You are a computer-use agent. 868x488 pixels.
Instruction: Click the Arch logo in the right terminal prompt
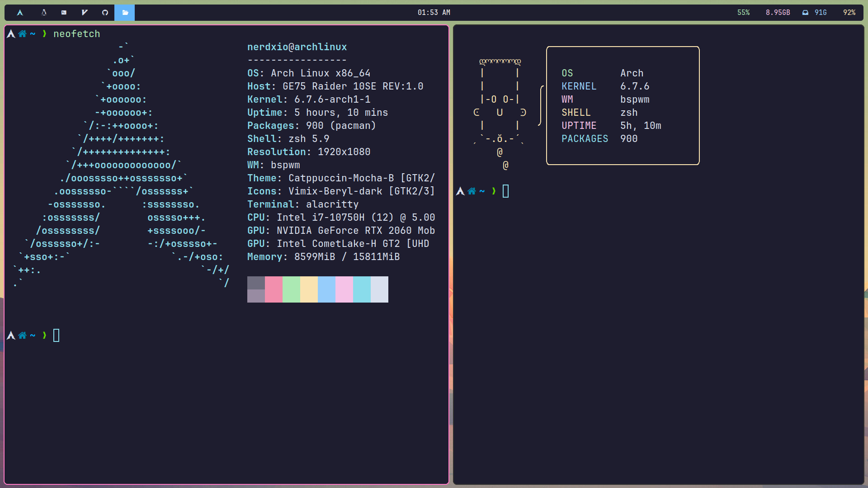(x=460, y=191)
